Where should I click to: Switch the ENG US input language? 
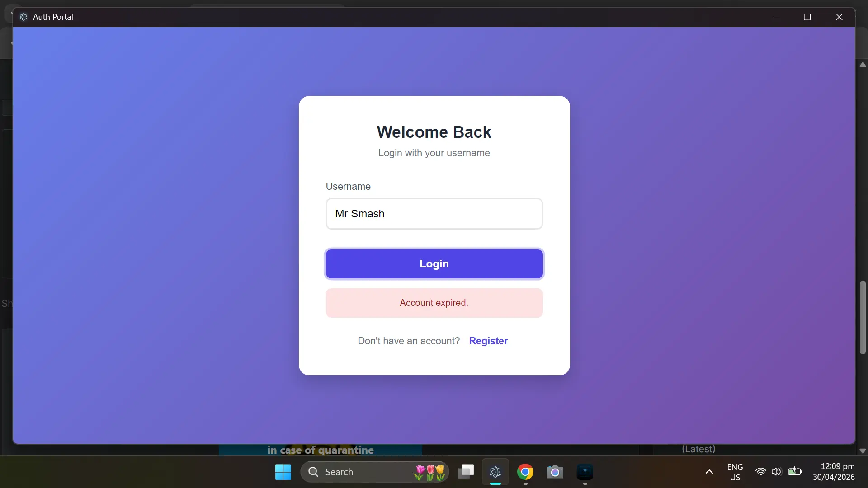[735, 472]
